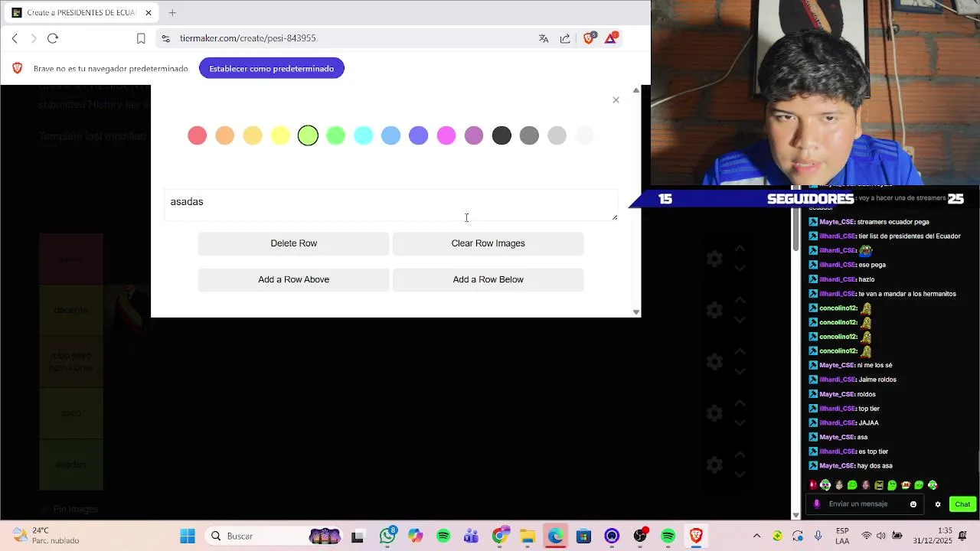The height and width of the screenshot is (551, 980).
Task: Open Google Chrome from the taskbar
Action: [x=500, y=536]
